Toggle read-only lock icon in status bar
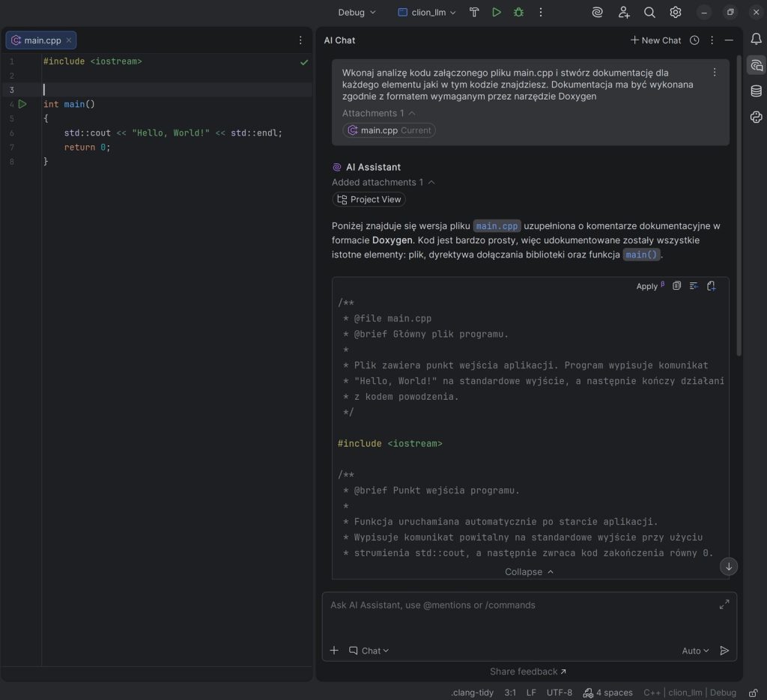This screenshot has width=767, height=700. 754,693
